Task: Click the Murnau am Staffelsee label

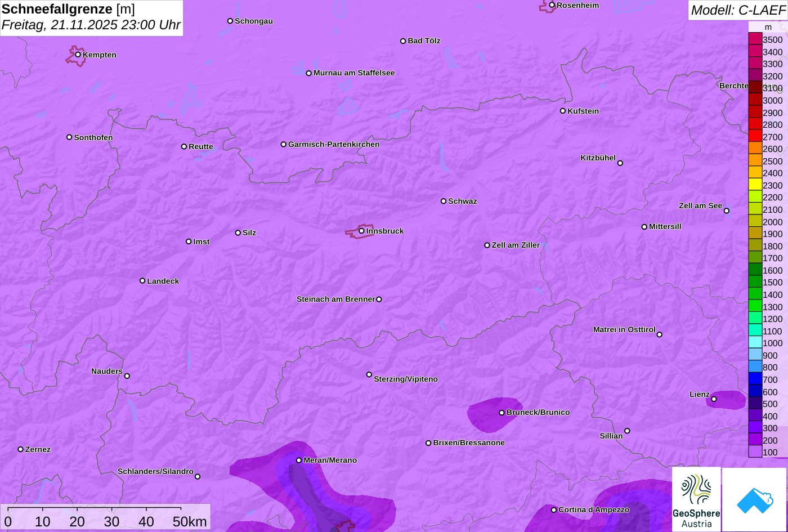Action: pos(354,73)
